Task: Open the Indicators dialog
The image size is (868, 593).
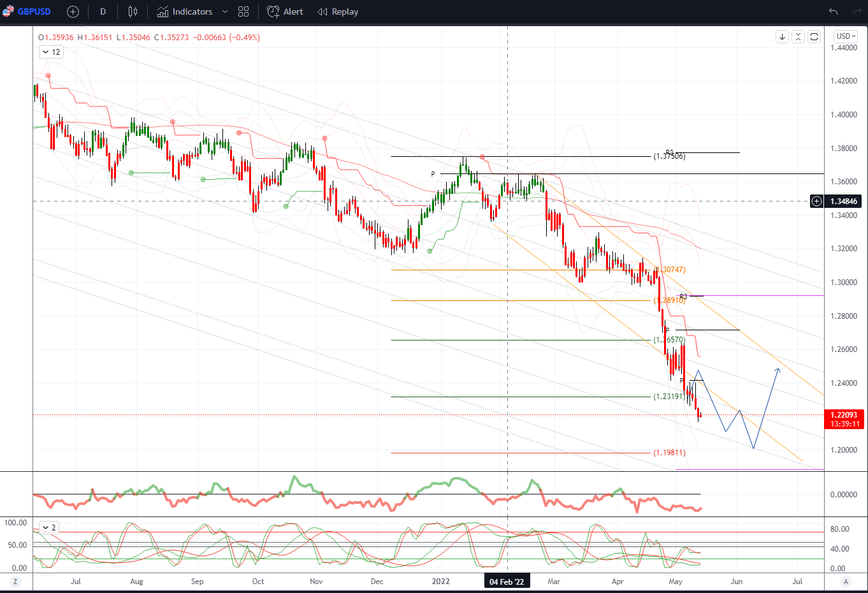Action: click(185, 11)
